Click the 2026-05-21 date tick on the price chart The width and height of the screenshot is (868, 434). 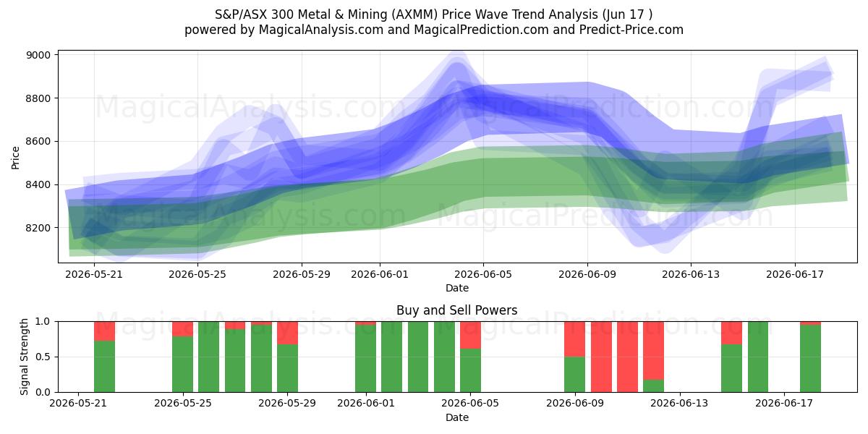[x=95, y=274]
